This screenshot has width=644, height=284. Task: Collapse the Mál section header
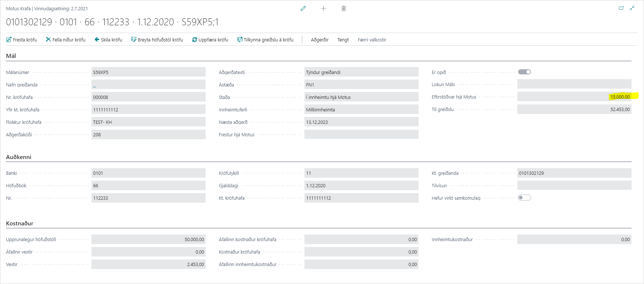pyautogui.click(x=11, y=56)
